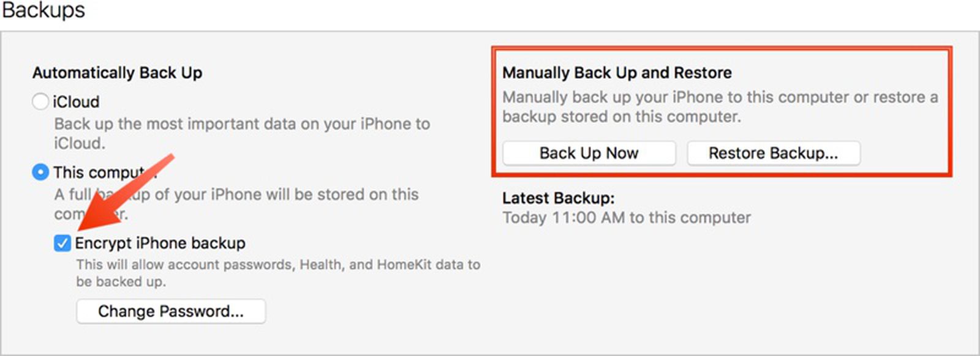Click the Today 11:00 AM backup timestamp
The width and height of the screenshot is (980, 356).
coord(626,217)
